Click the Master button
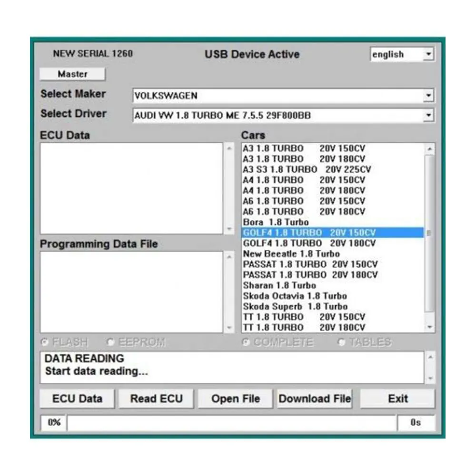476x476 pixels. (x=72, y=74)
